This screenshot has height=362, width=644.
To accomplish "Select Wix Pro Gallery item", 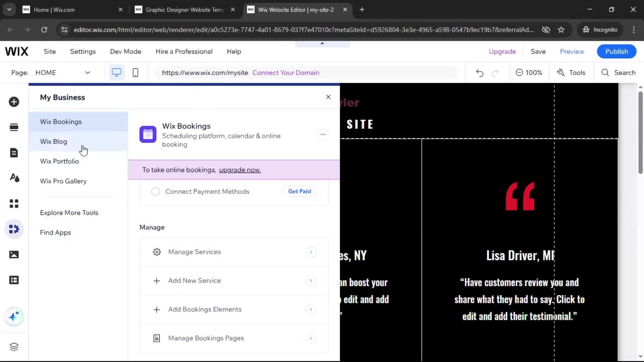I will click(x=78, y=181).
